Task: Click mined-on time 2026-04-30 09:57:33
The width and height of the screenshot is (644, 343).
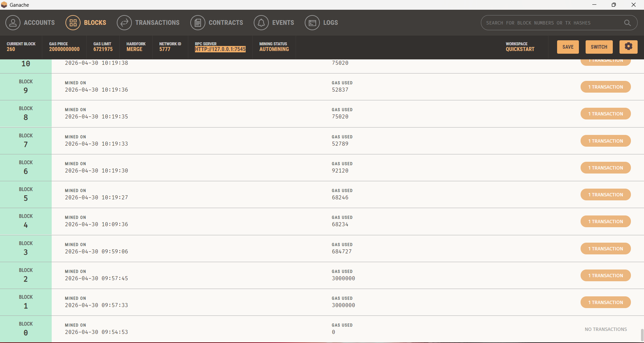Action: (x=96, y=305)
